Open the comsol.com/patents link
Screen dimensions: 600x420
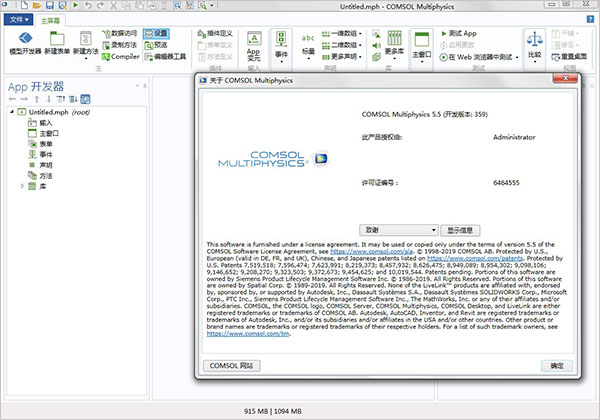click(x=475, y=258)
